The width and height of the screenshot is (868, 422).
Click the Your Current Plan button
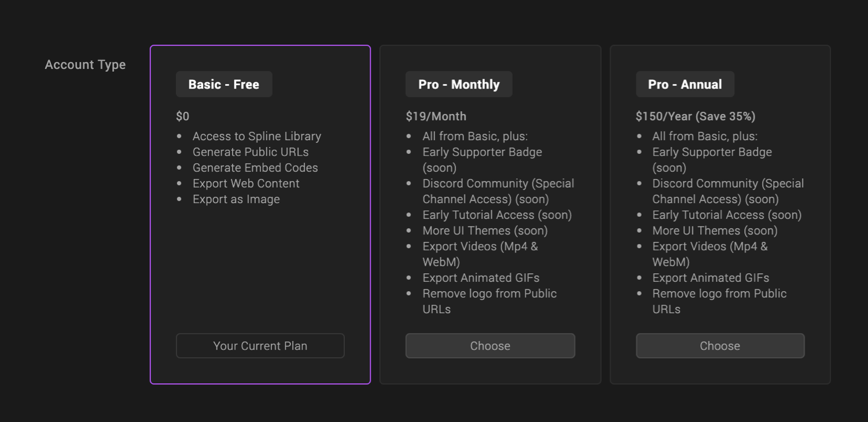click(260, 346)
